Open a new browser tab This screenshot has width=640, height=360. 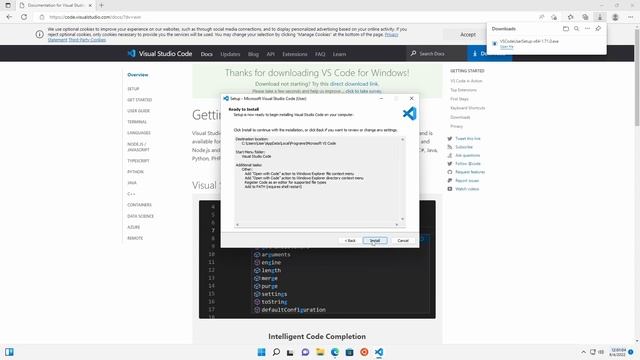click(101, 5)
